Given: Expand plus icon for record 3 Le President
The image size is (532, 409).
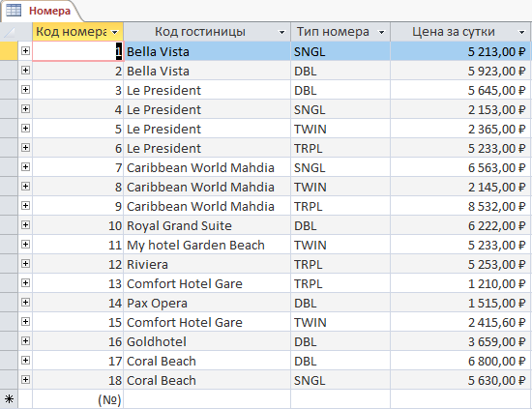Looking at the screenshot, I should [25, 90].
